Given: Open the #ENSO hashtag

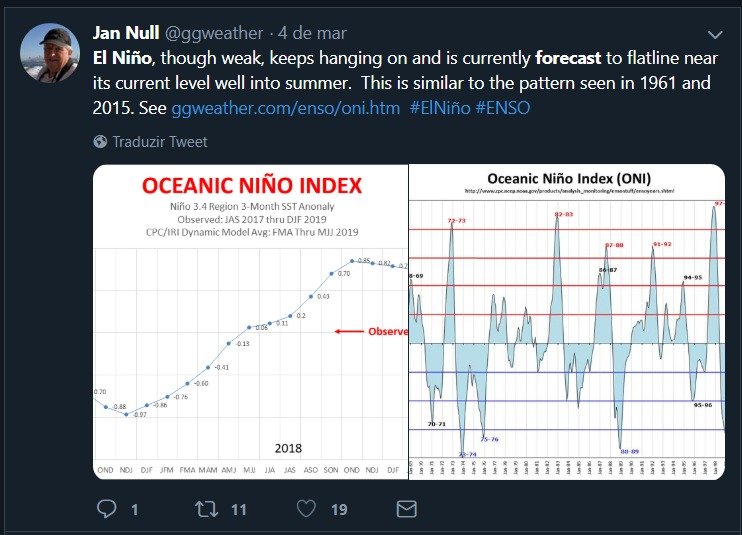Looking at the screenshot, I should tap(503, 108).
